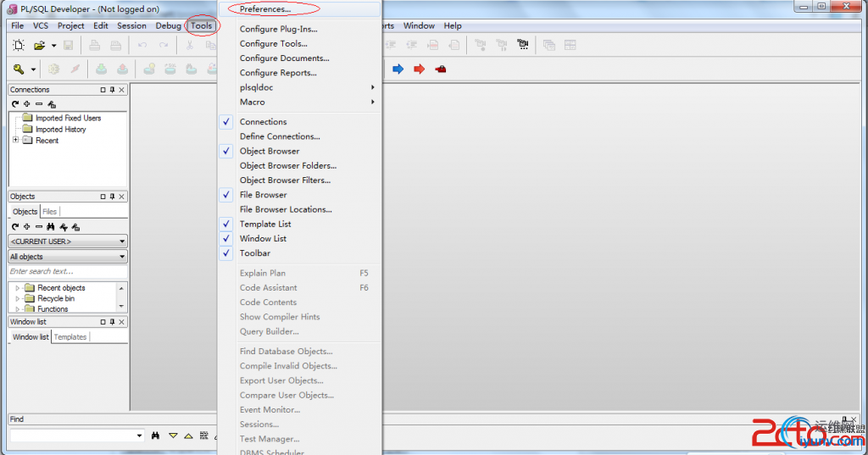Click the black macro camera icon
This screenshot has height=455, width=868.
pyautogui.click(x=522, y=45)
